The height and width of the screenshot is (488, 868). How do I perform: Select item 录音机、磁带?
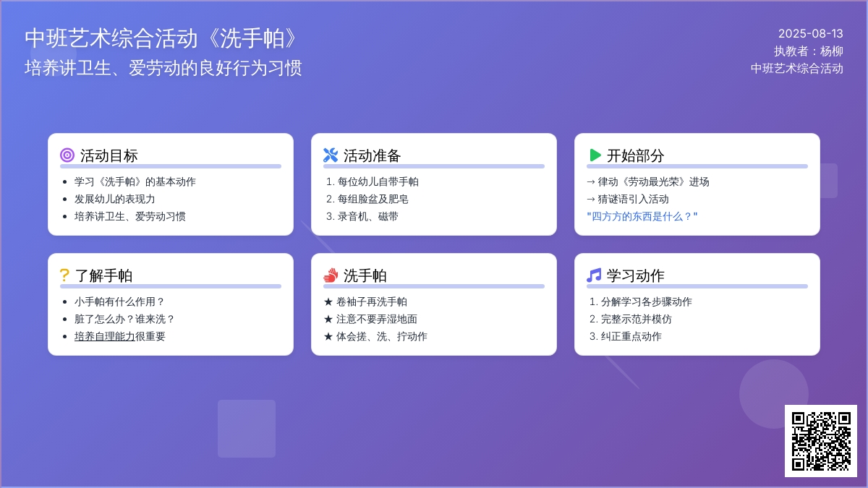(368, 216)
